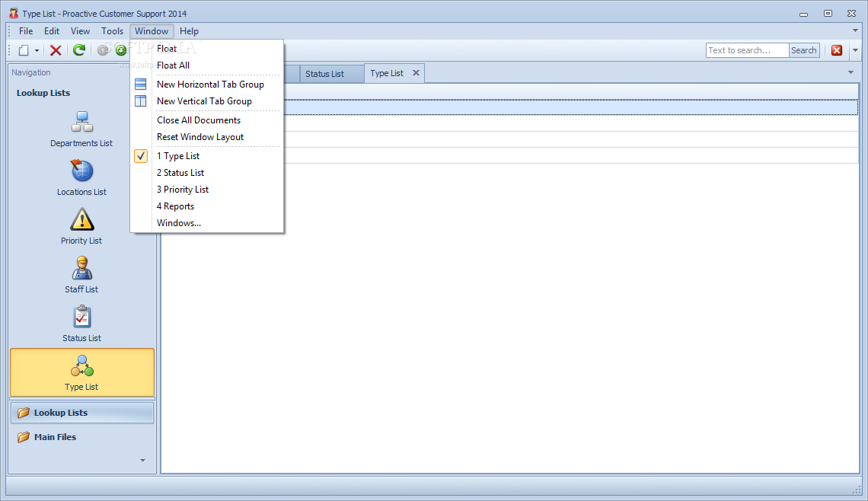Click New Horizontal Tab Group icon
The height and width of the screenshot is (501, 868).
(141, 85)
